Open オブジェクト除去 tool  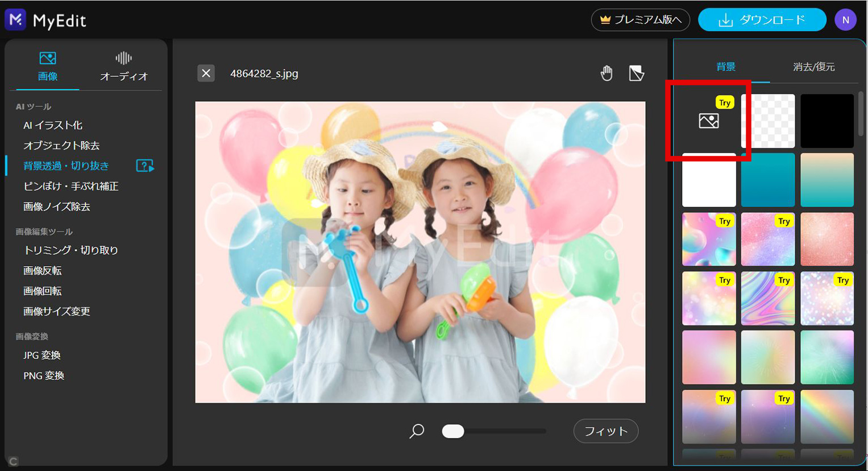61,146
